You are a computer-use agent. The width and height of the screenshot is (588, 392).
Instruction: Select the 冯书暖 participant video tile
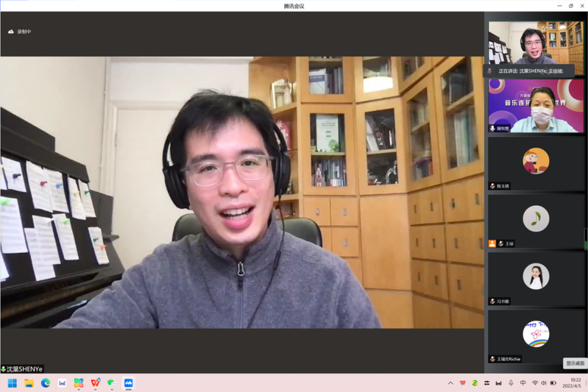click(x=536, y=278)
